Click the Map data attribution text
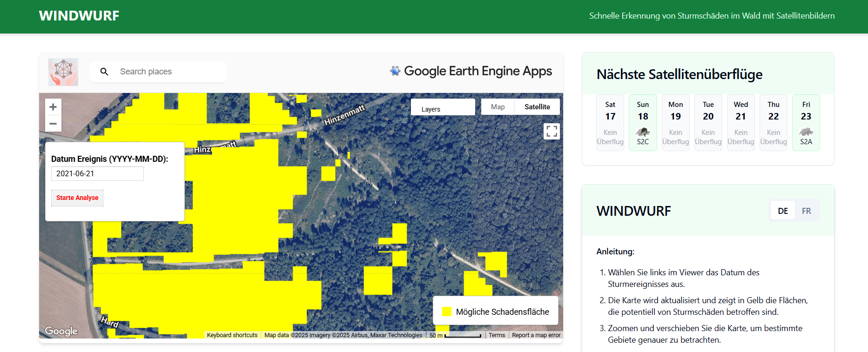868x352 pixels. click(x=343, y=335)
